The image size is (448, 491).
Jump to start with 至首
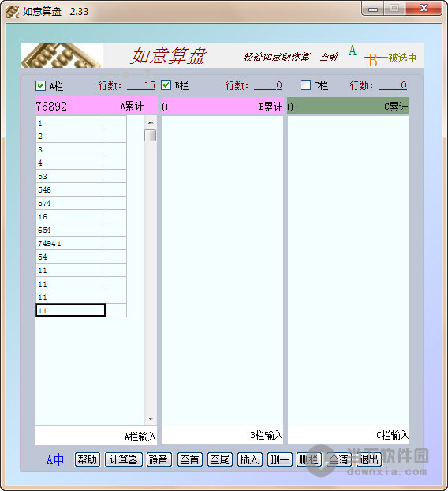pyautogui.click(x=189, y=459)
